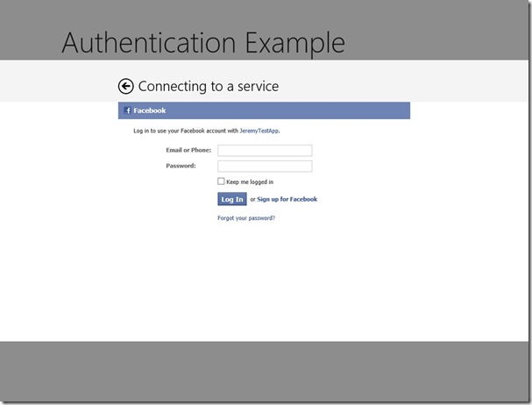
Task: Open the Sign up for Facebook link
Action: (x=287, y=199)
